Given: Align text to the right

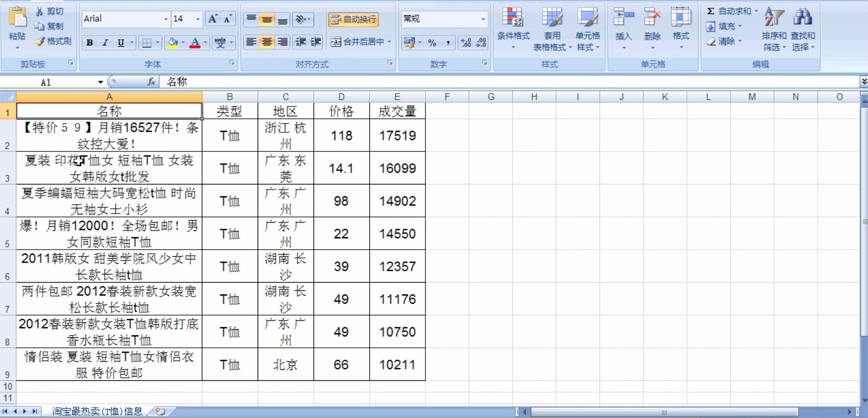Looking at the screenshot, I should (282, 42).
